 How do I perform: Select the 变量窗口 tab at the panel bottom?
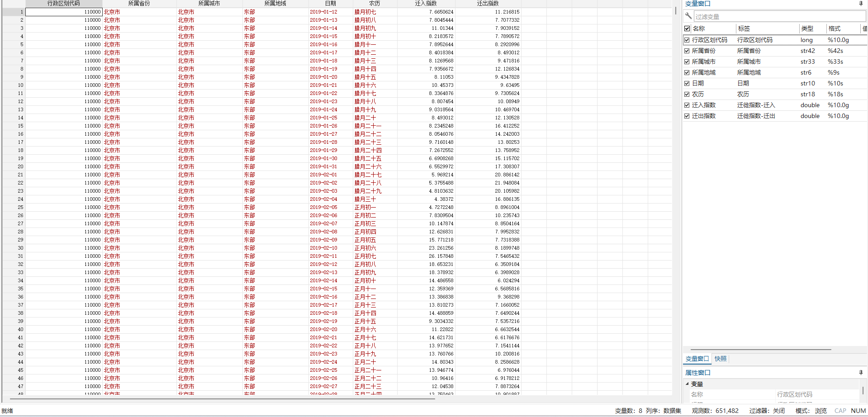(697, 359)
